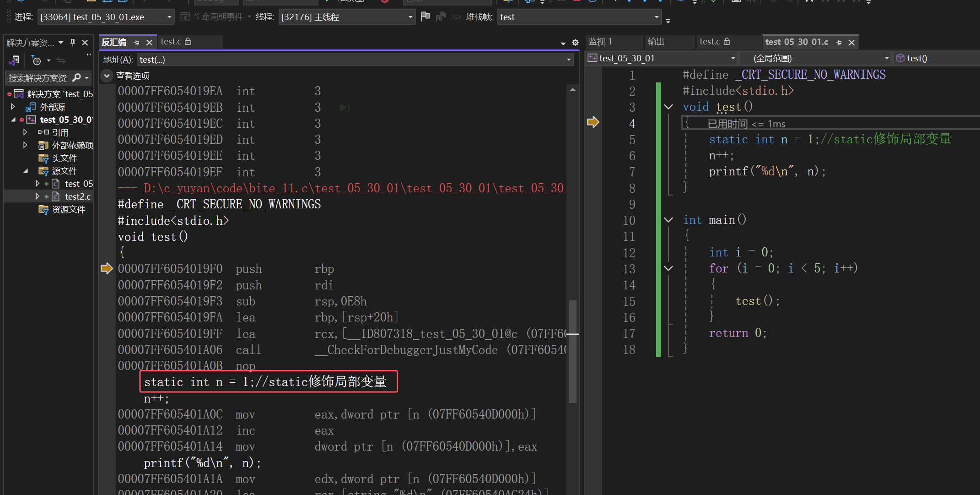Screen dimensions: 980x495
Task: Toggle pin on the test_05_30_01.c tab
Action: (x=839, y=43)
